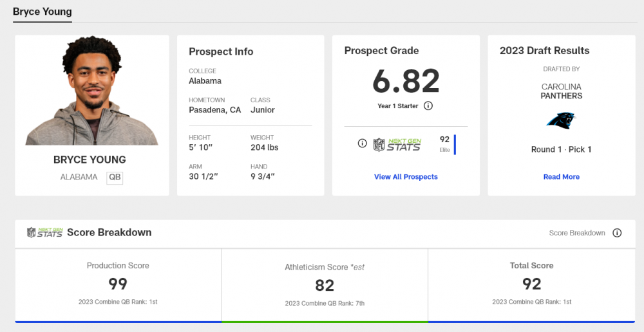Click the Round 1 Pick 1 text
644x332 pixels.
(x=561, y=149)
